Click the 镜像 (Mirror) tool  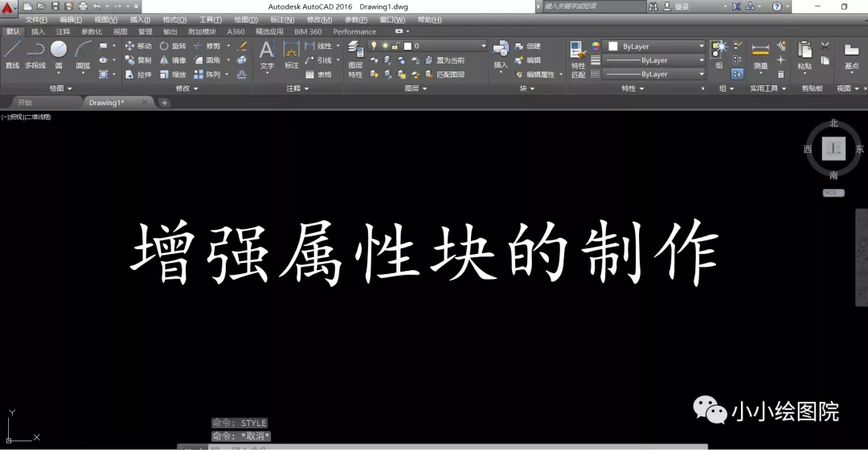point(173,59)
